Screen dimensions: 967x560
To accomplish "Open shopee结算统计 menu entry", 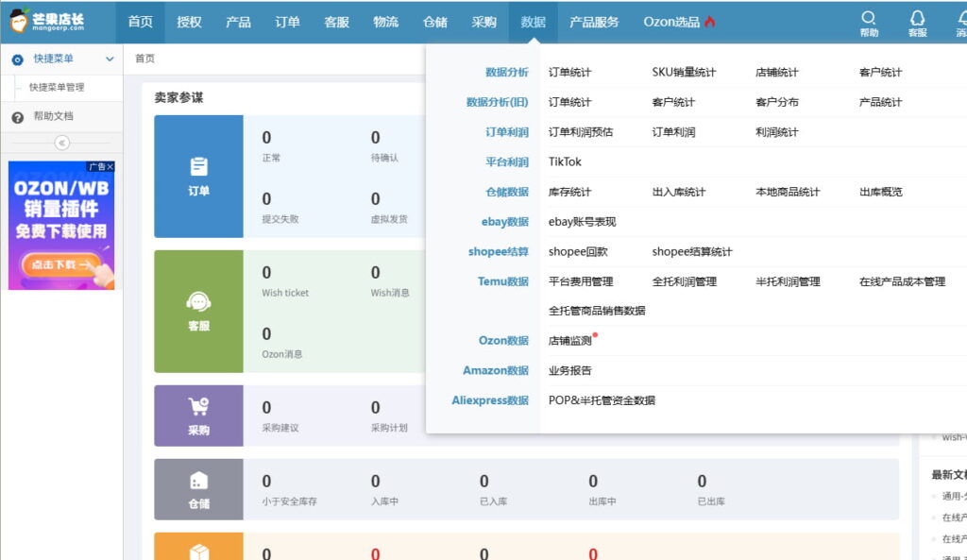I will tap(691, 252).
